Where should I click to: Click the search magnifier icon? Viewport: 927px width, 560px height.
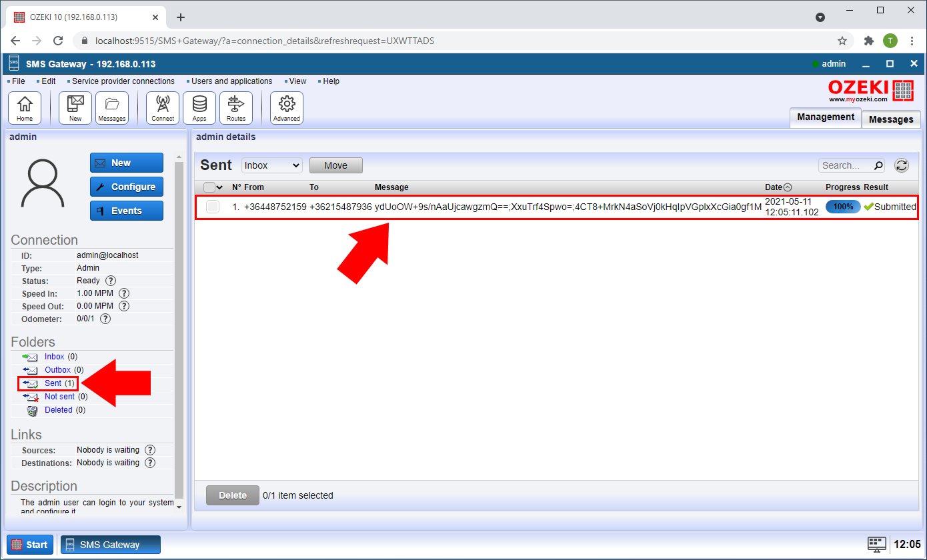[x=878, y=165]
